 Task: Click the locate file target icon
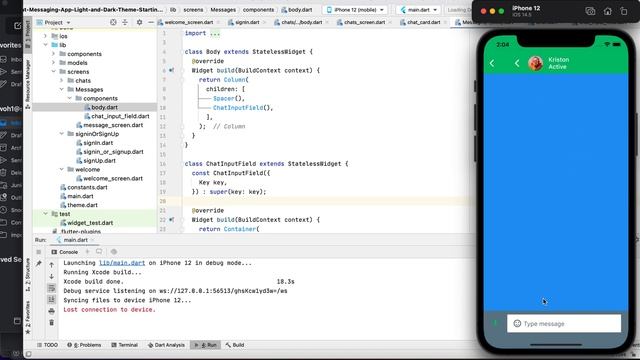pos(113,22)
